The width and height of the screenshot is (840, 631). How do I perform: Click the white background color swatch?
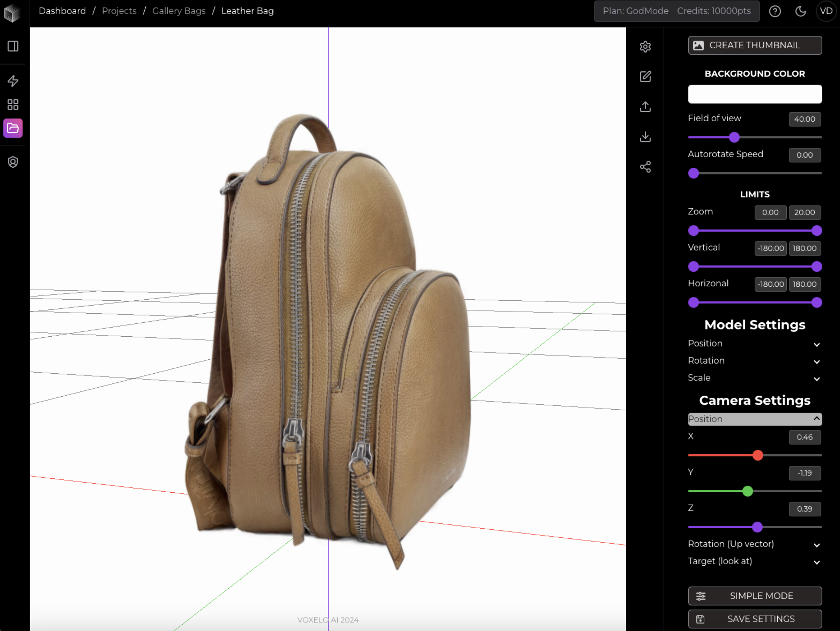coord(755,94)
